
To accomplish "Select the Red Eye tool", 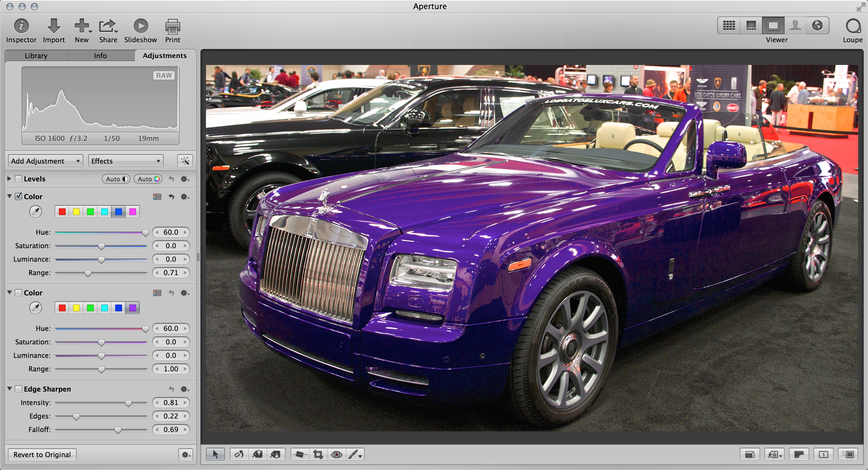I will click(336, 454).
